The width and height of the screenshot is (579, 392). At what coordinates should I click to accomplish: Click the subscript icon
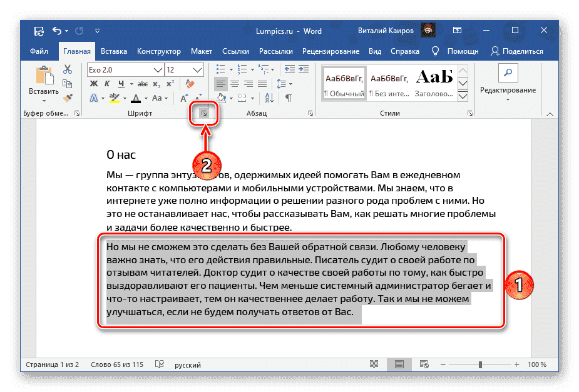click(156, 83)
